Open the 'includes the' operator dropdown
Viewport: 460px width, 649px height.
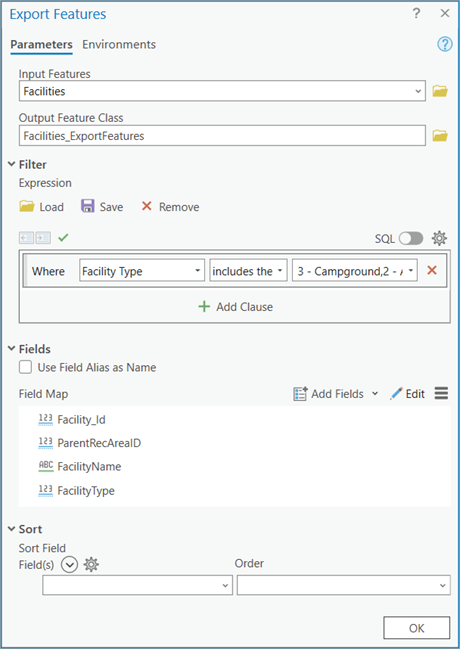coord(248,271)
